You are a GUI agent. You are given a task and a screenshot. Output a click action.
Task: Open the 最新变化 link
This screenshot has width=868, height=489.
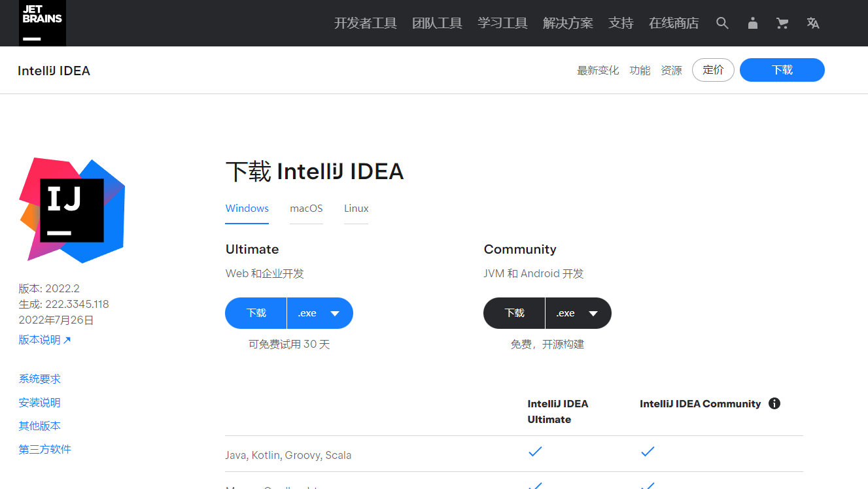[598, 71]
